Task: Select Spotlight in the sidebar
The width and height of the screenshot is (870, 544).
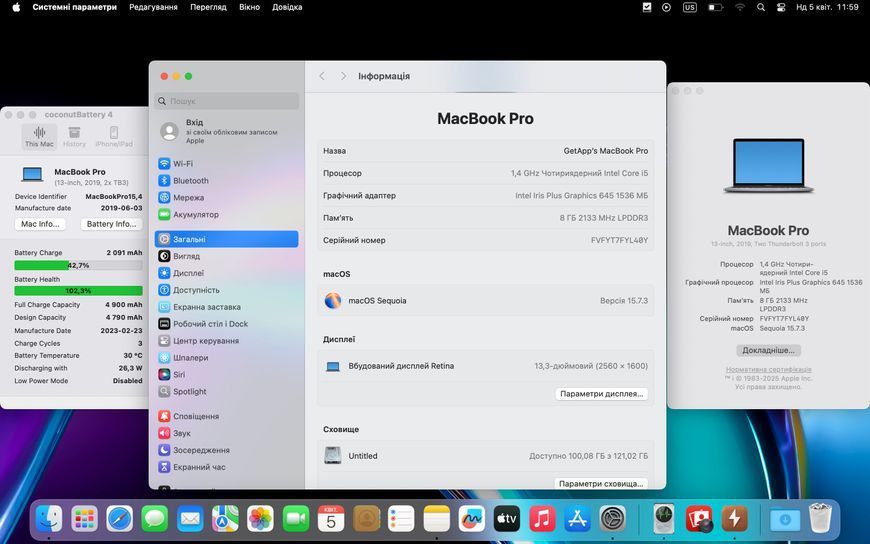Action: point(226,391)
